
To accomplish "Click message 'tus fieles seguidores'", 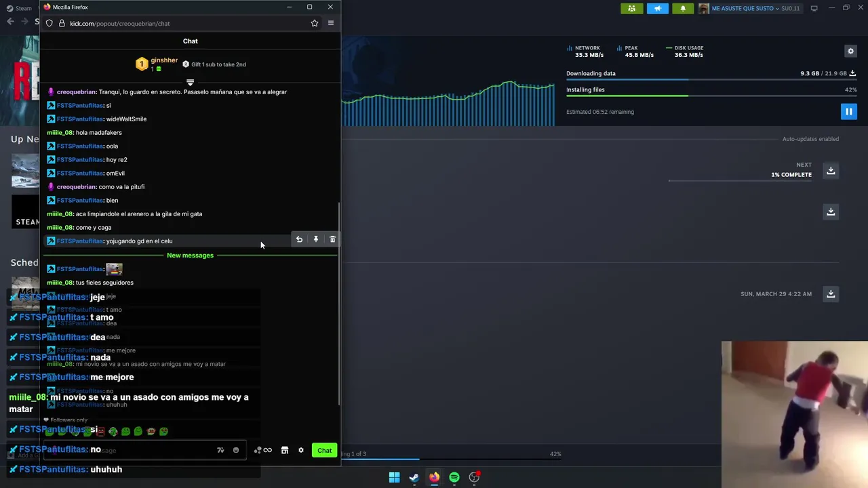I will 104,282.
